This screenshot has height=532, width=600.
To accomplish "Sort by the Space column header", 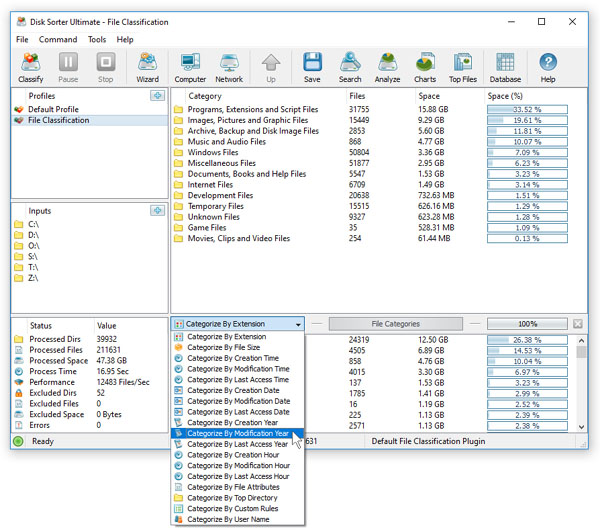I will coord(429,96).
